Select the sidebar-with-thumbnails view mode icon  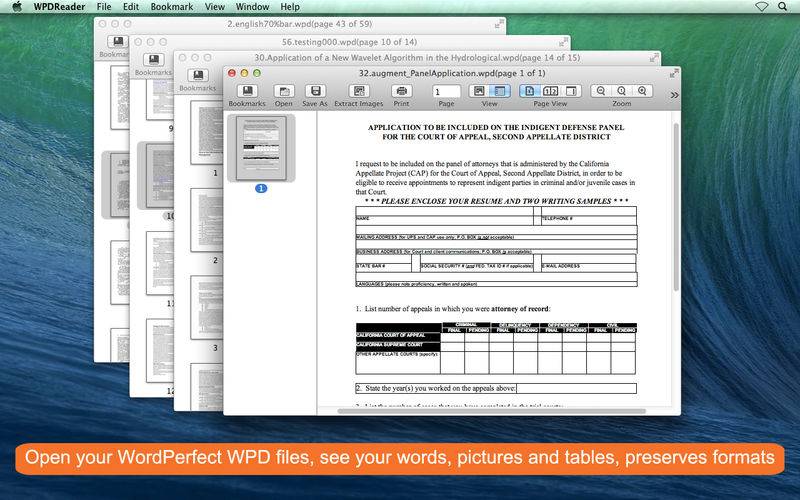pyautogui.click(x=500, y=91)
